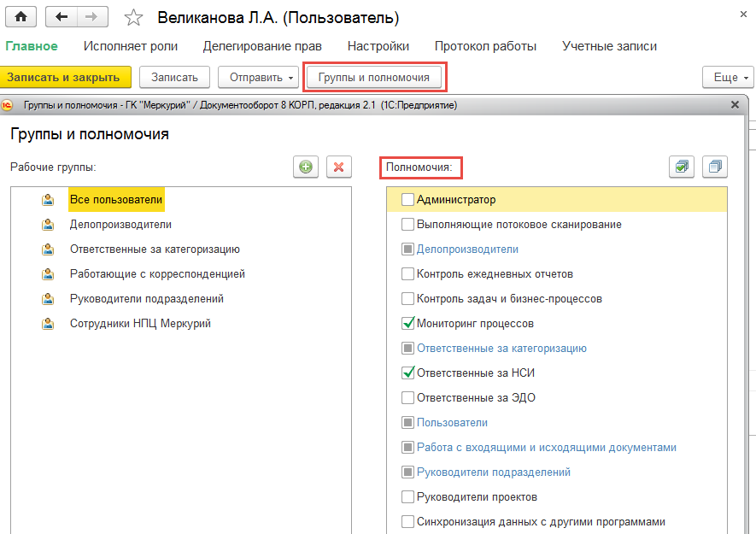756x534 pixels.
Task: Click the group icon beside Делопроизводители
Action: 48,225
